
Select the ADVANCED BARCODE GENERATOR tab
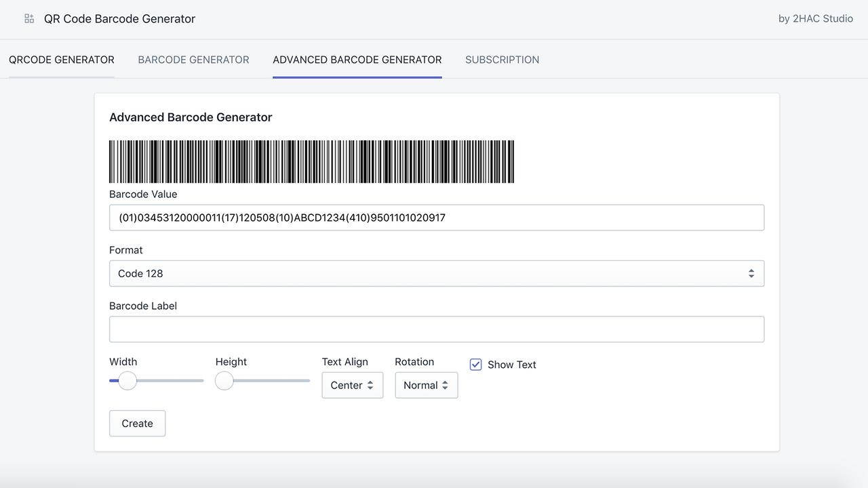click(357, 60)
